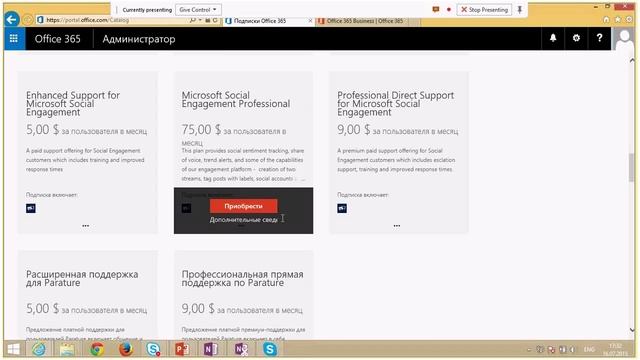Viewport: 640px width, 360px height.
Task: Click product icon in Professional Direct Support card
Action: 342,208
